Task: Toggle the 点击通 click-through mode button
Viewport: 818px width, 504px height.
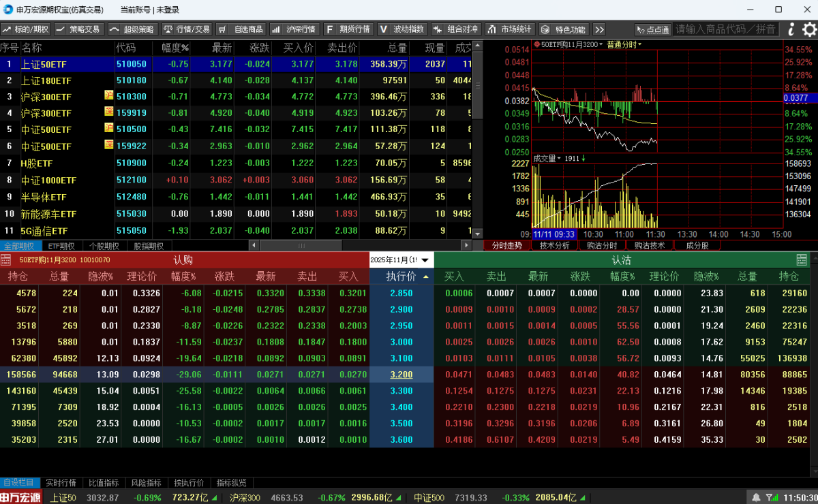Action: point(652,29)
